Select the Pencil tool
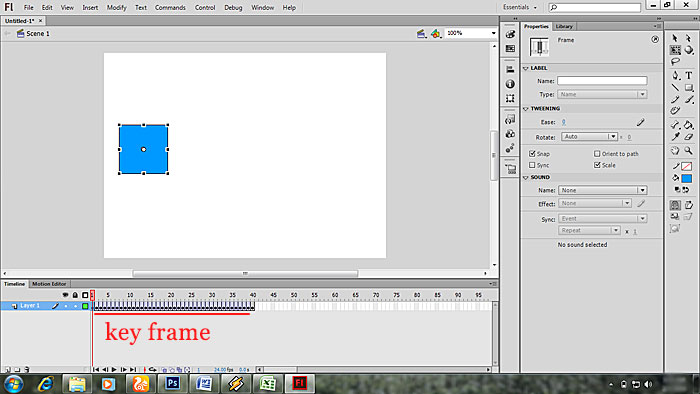This screenshot has height=394, width=700. coord(675,100)
